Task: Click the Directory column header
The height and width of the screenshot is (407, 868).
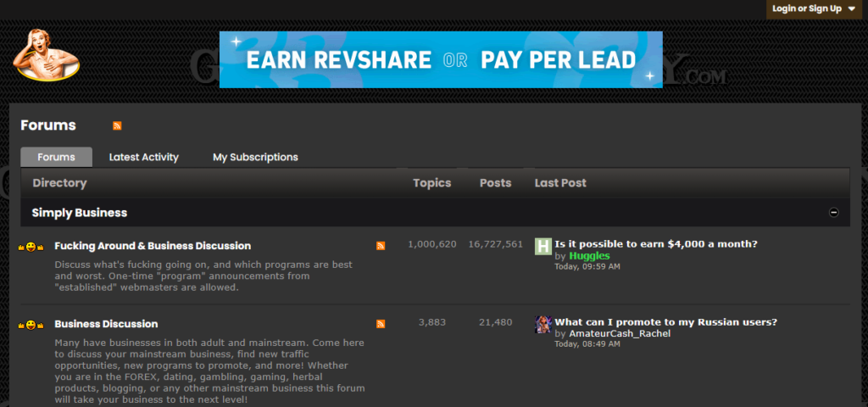Action: click(x=60, y=183)
